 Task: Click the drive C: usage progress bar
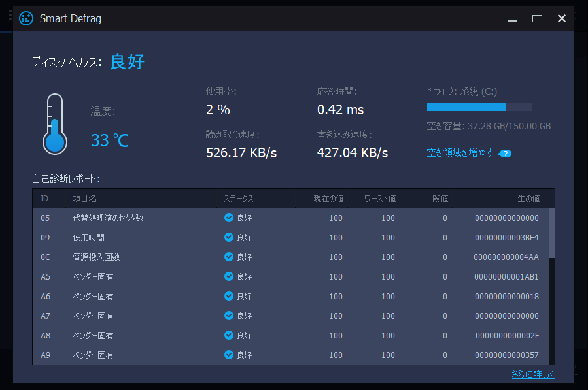(479, 107)
